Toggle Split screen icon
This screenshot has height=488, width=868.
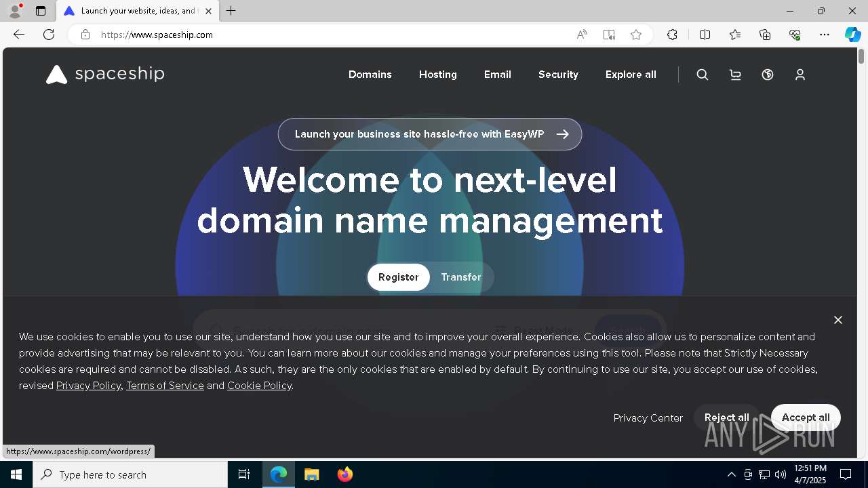tap(705, 35)
